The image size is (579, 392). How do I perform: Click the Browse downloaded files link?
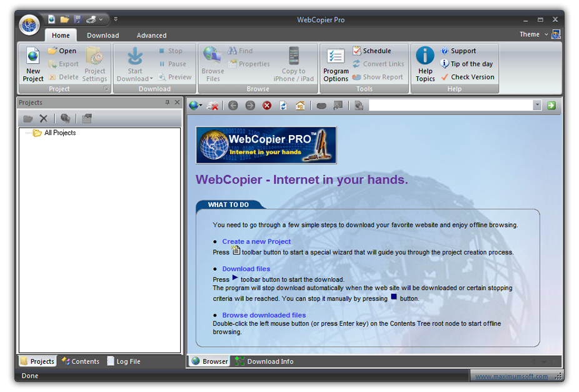(264, 315)
